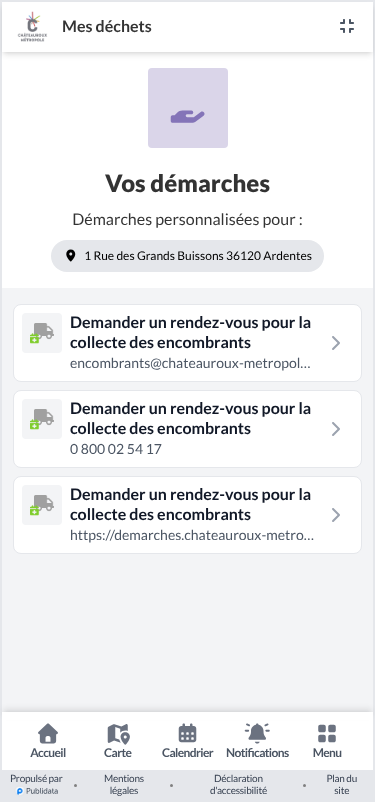
Task: Open Déclaration d'accessibilité link
Action: click(x=238, y=785)
